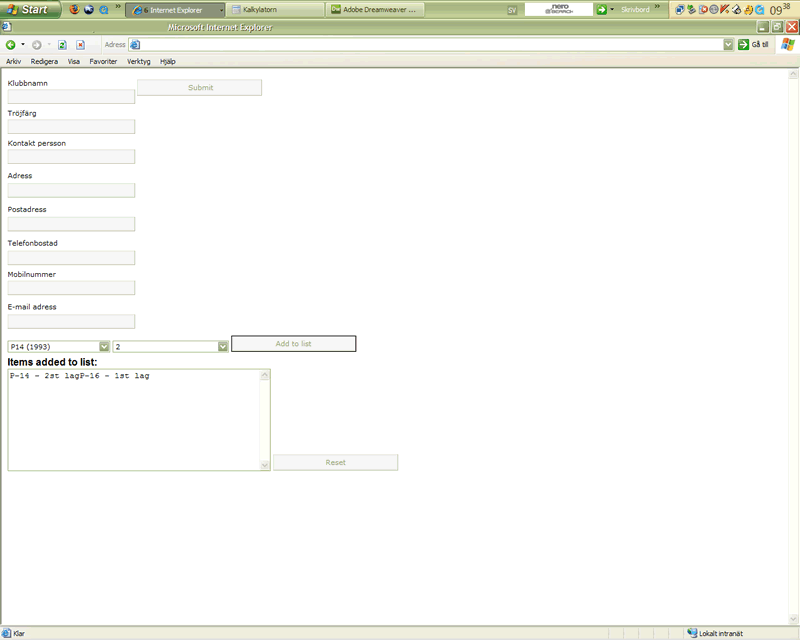
Task: Expand the Skrivbord toolbar overflow chevron
Action: (x=657, y=7)
